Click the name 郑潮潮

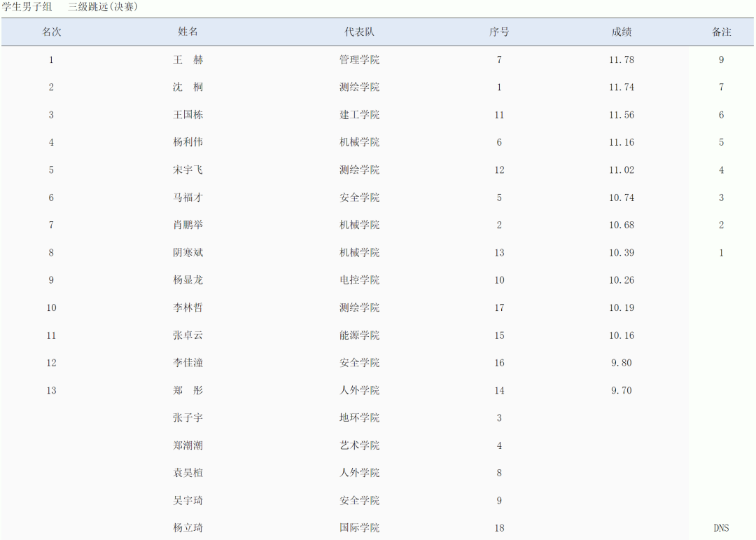click(188, 445)
